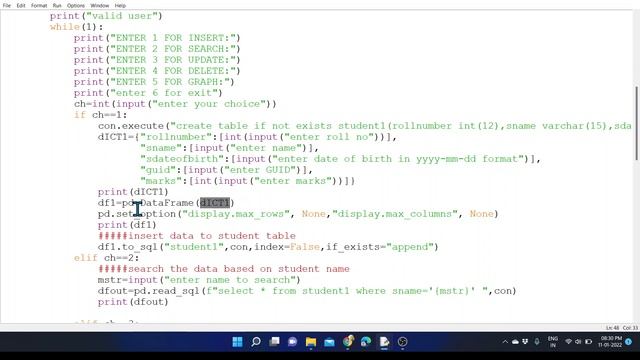
Task: Click the "sname" dictionary line
Action: click(x=229, y=148)
